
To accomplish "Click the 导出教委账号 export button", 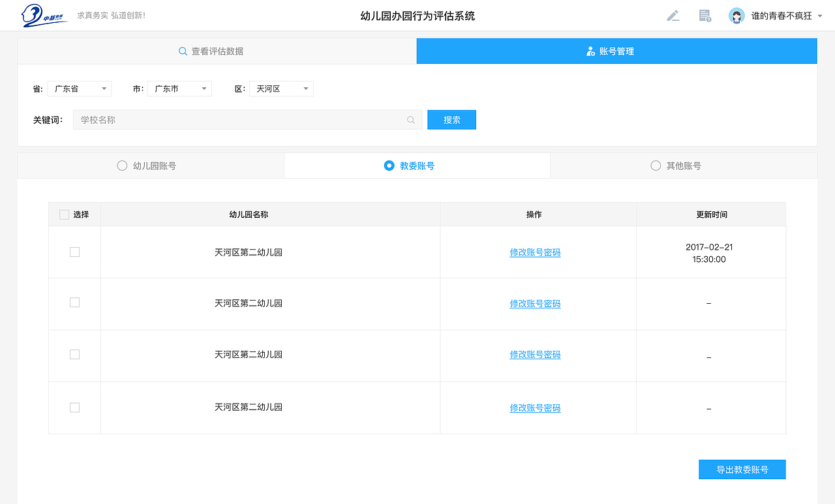I will pyautogui.click(x=742, y=469).
